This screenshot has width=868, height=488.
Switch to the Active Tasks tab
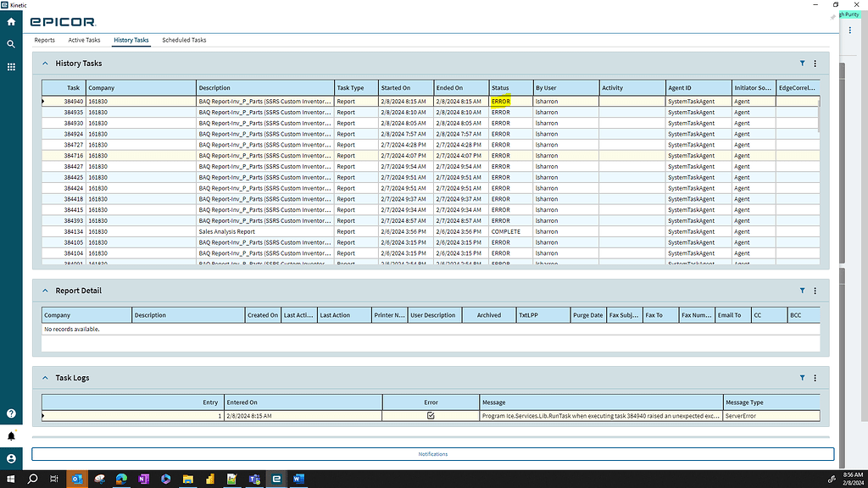(x=84, y=39)
